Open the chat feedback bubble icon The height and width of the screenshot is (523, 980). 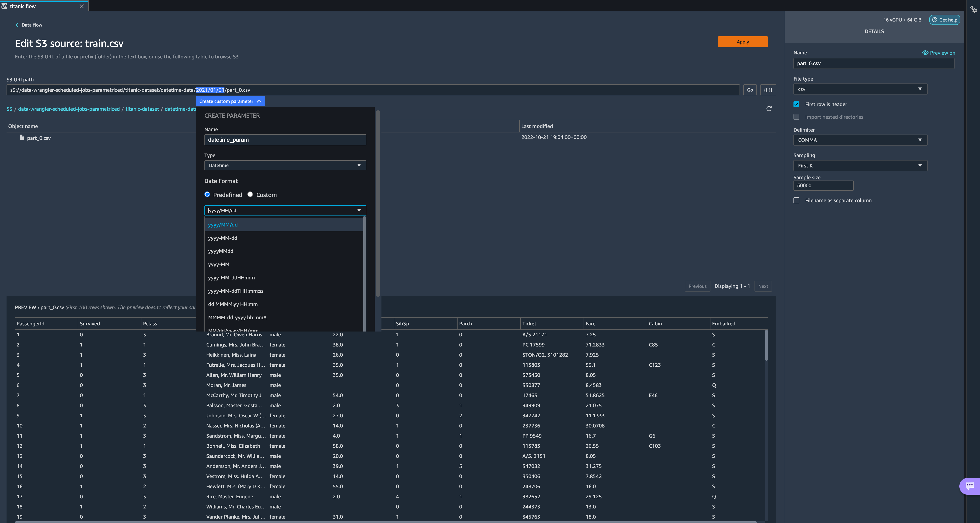(969, 486)
